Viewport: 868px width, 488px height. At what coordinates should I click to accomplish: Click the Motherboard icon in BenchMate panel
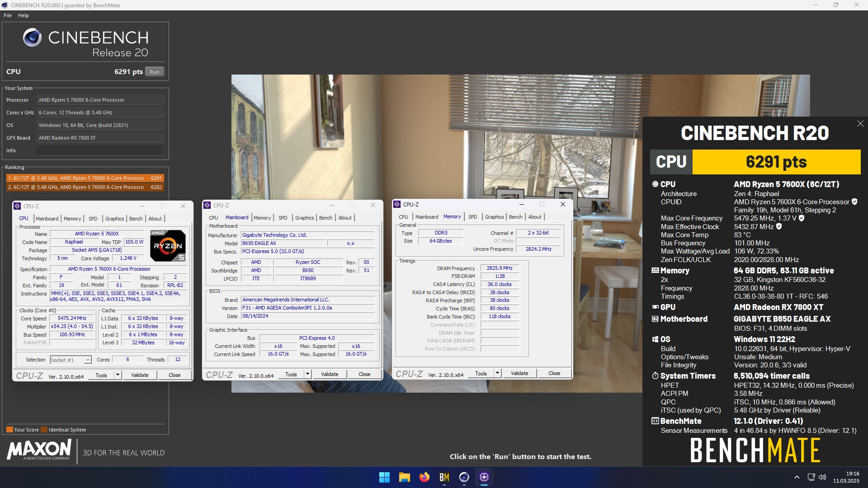pyautogui.click(x=655, y=319)
